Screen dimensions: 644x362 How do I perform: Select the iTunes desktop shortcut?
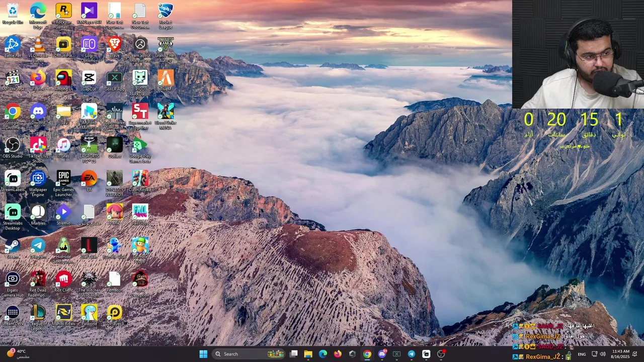click(x=63, y=148)
